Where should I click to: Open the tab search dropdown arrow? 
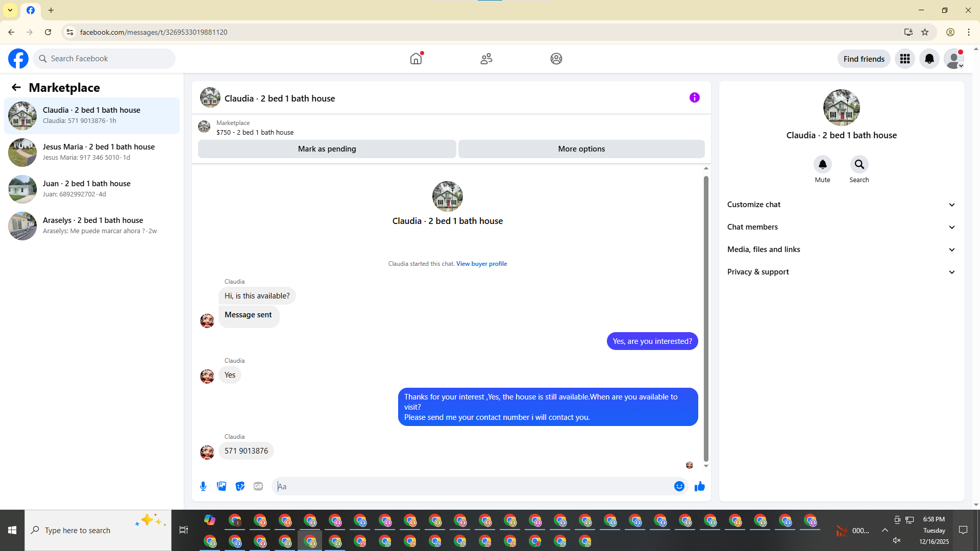point(10,10)
